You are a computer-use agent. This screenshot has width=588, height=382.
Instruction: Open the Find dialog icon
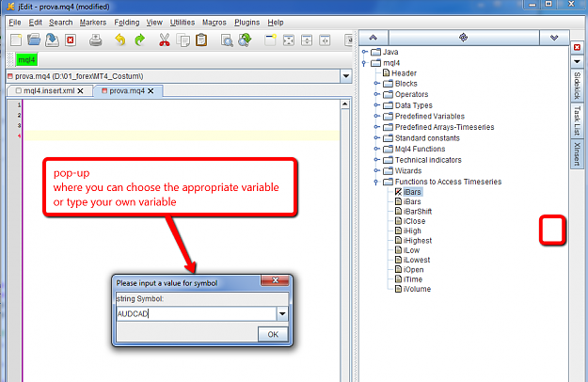click(227, 40)
